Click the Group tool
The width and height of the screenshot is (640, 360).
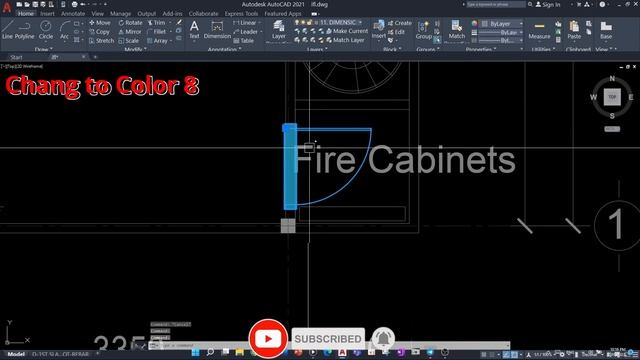[424, 30]
